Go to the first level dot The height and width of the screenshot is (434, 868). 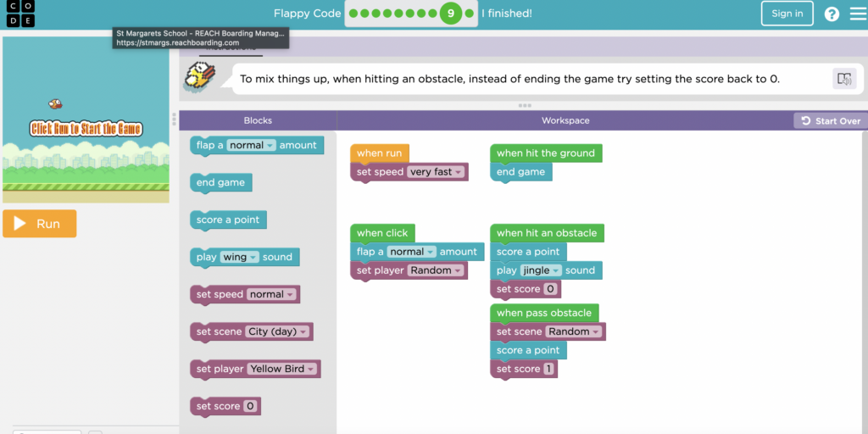coord(353,14)
